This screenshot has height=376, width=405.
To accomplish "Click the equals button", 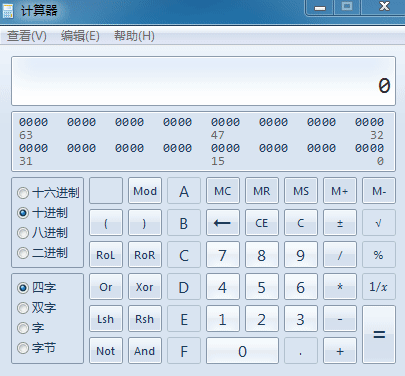I will (x=379, y=334).
